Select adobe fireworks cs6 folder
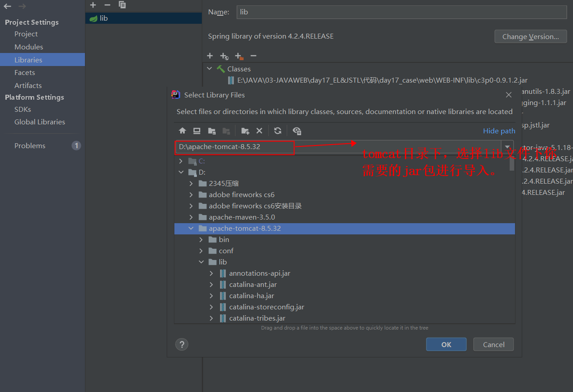The height and width of the screenshot is (392, 573). (x=242, y=195)
